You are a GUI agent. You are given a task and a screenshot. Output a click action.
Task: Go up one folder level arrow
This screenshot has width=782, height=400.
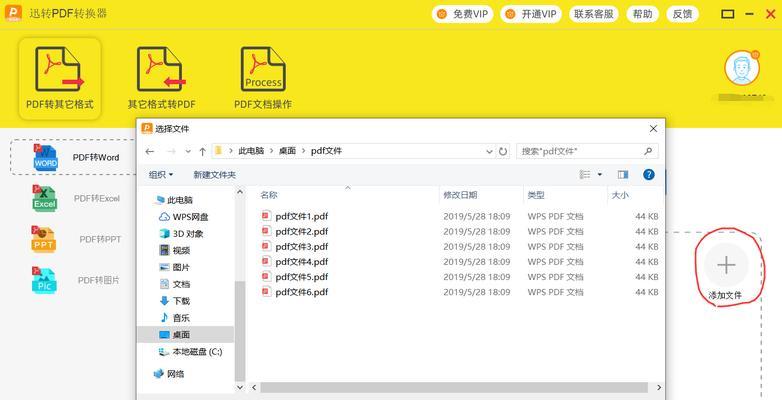pos(202,151)
